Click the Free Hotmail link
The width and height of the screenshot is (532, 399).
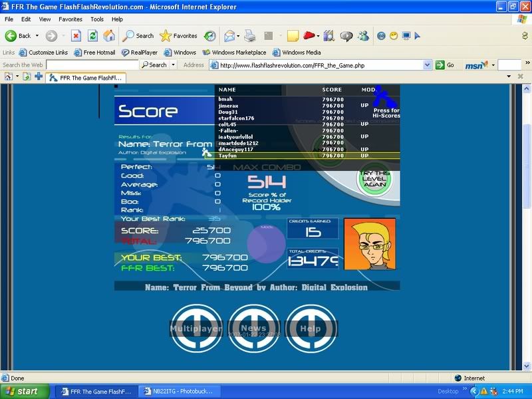[x=94, y=53]
